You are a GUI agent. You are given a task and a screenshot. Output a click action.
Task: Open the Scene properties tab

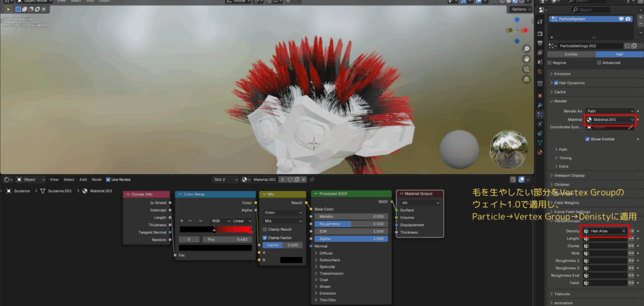point(540,62)
